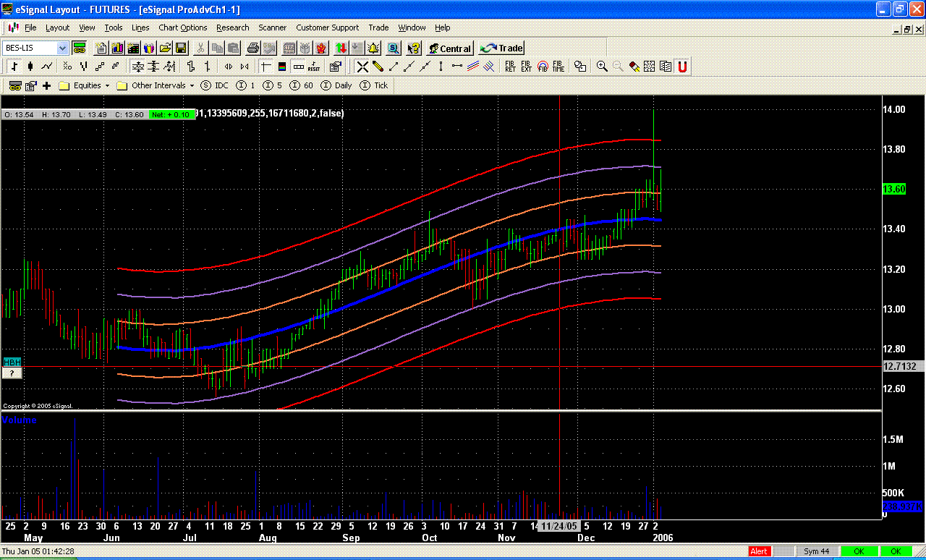Click the alert bell icon
This screenshot has height=560, width=926.
(373, 48)
